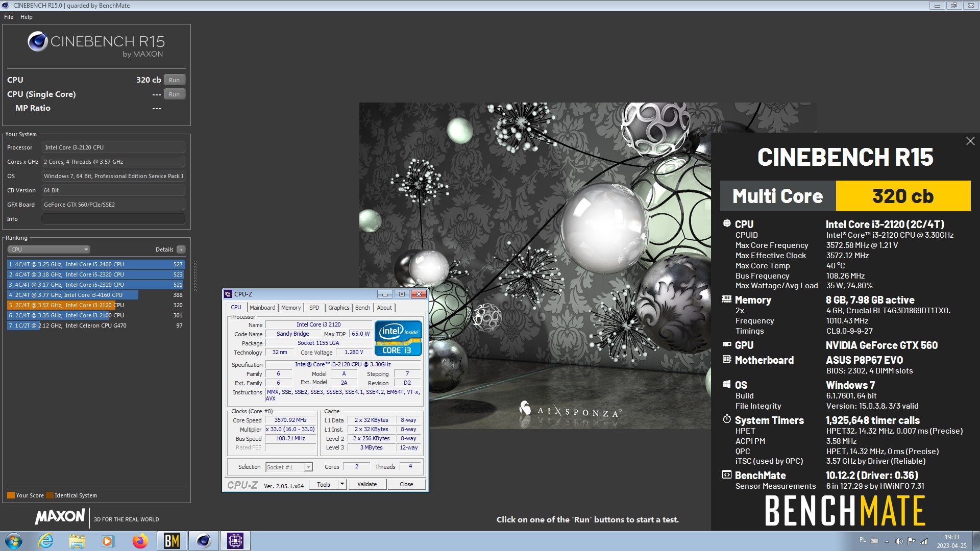Click the GFX Board field GeForce GTX 560
The width and height of the screenshot is (980, 551).
(x=113, y=205)
